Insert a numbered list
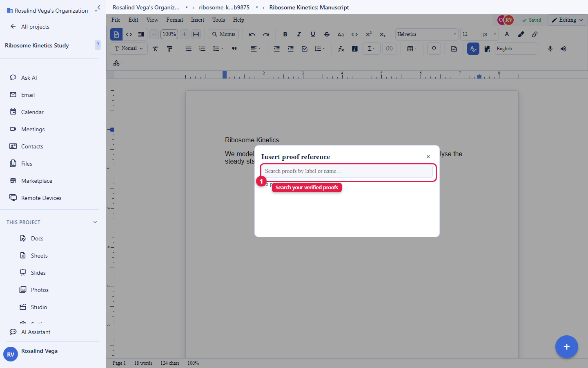 coord(202,49)
